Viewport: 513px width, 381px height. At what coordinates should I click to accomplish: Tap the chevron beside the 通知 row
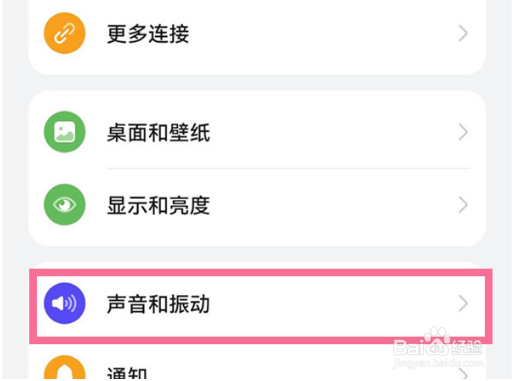tap(463, 374)
